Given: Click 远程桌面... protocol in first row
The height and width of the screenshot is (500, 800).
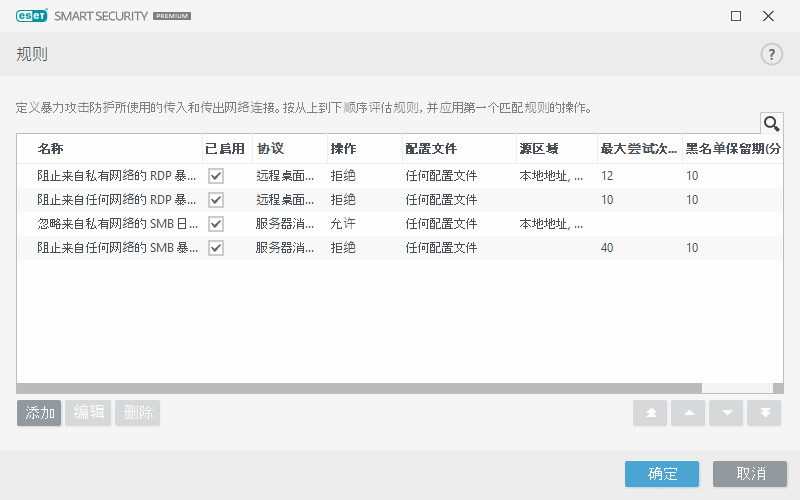Looking at the screenshot, I should pyautogui.click(x=285, y=176).
